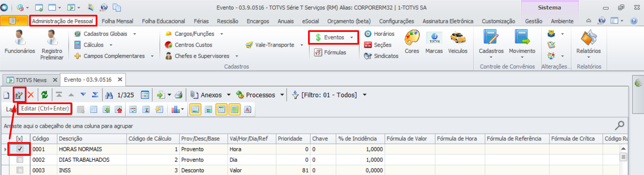Click the blue help question mark icon
Image resolution: width=644 pixels, height=175 pixels.
click(634, 21)
